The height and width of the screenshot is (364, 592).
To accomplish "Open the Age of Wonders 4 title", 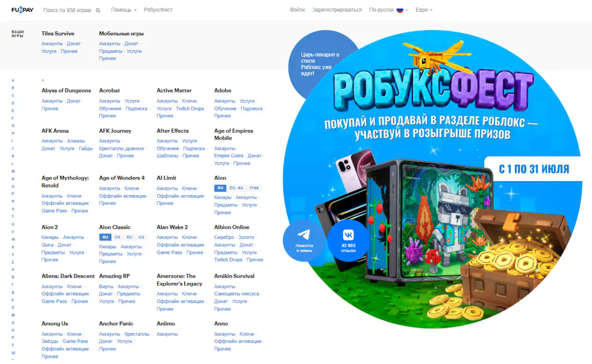I will [x=122, y=178].
